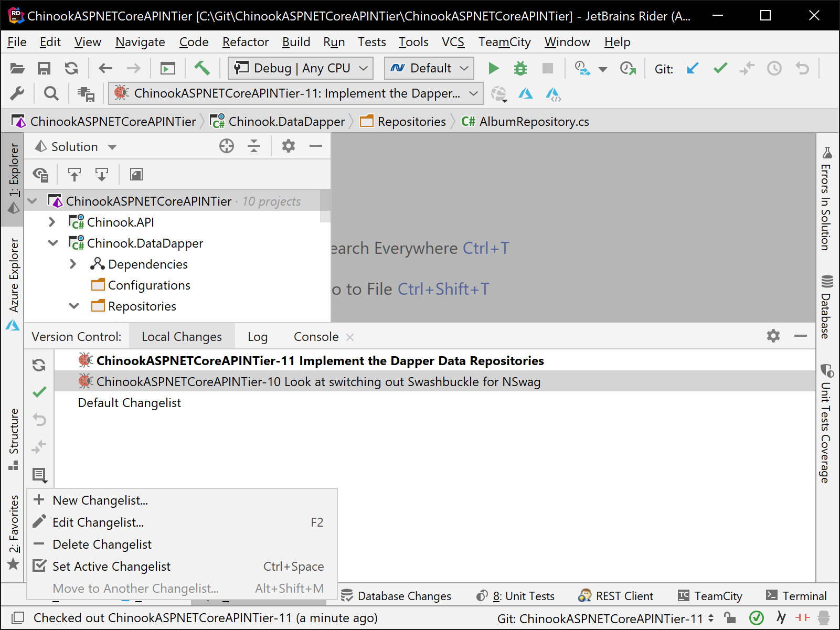This screenshot has width=840, height=630.
Task: Toggle the Database side panel
Action: click(x=827, y=306)
